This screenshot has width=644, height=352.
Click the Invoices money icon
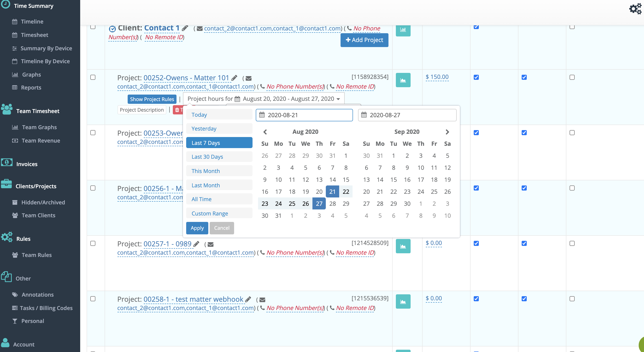click(6, 162)
